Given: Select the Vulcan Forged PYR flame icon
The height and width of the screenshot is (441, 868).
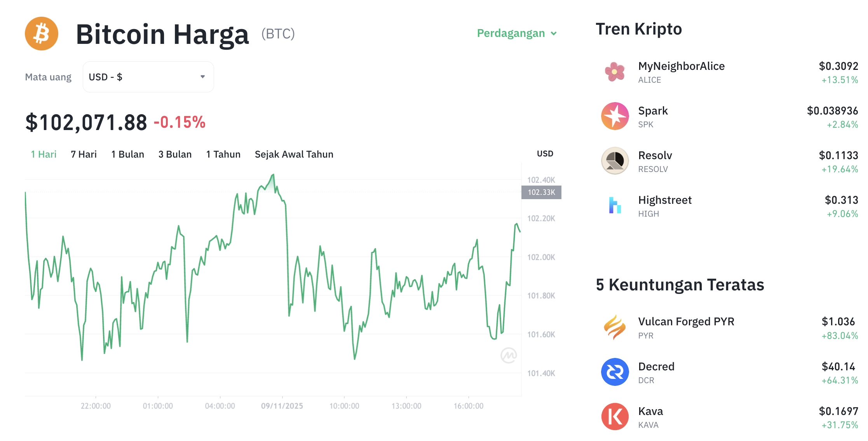Looking at the screenshot, I should [615, 327].
